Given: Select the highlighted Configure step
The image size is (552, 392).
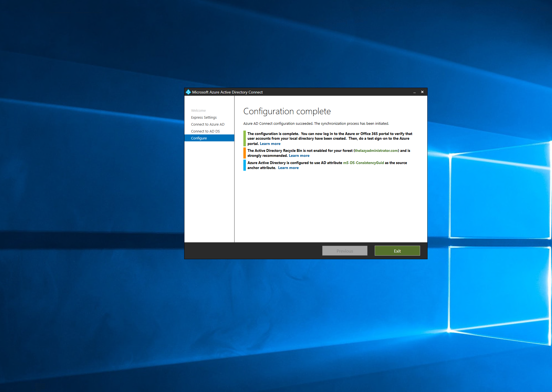Looking at the screenshot, I should click(x=209, y=138).
